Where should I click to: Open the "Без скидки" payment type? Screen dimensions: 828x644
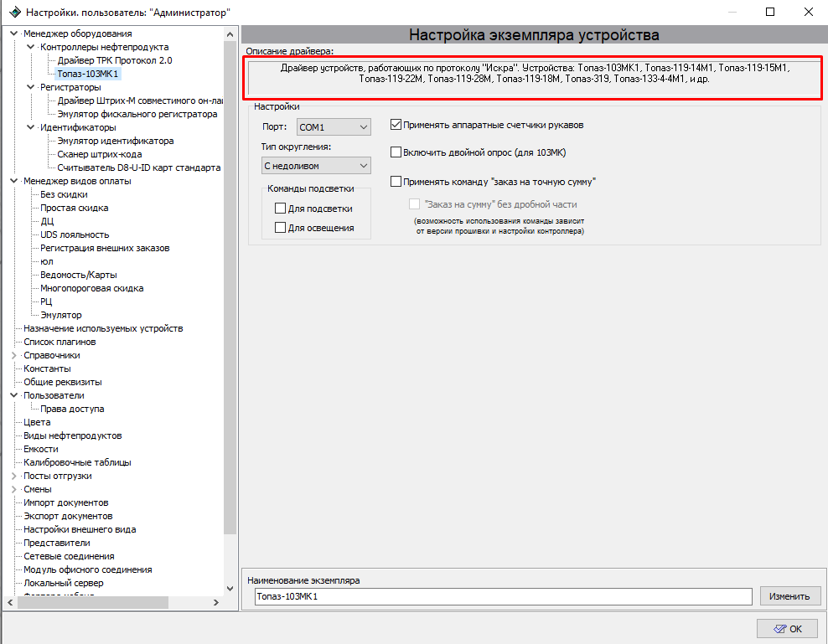click(x=64, y=194)
